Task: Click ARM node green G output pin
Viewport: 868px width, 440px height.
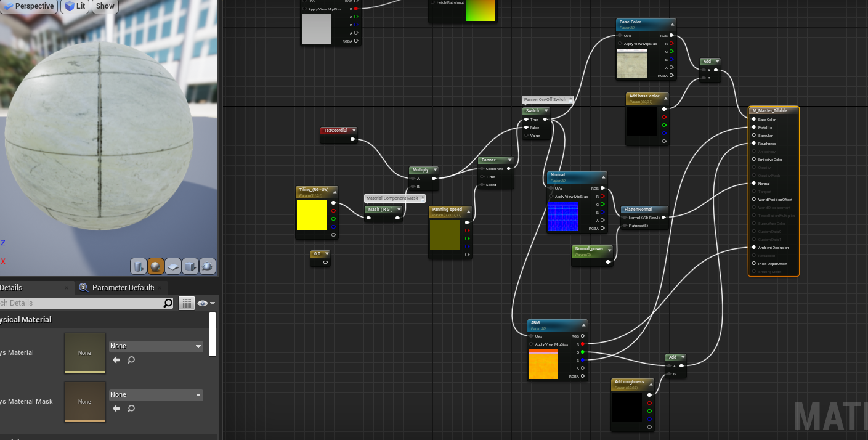Action: click(x=583, y=352)
